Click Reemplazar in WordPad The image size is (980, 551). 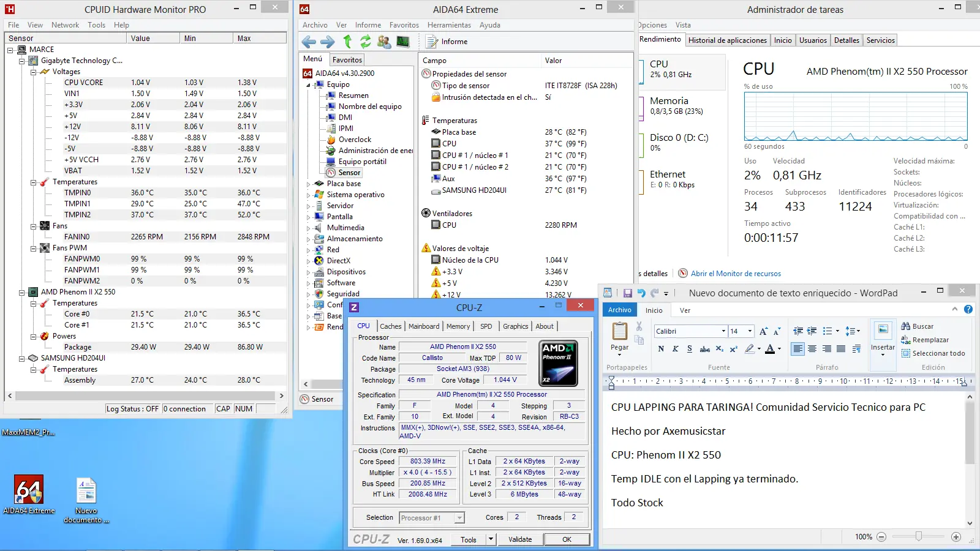(x=925, y=340)
